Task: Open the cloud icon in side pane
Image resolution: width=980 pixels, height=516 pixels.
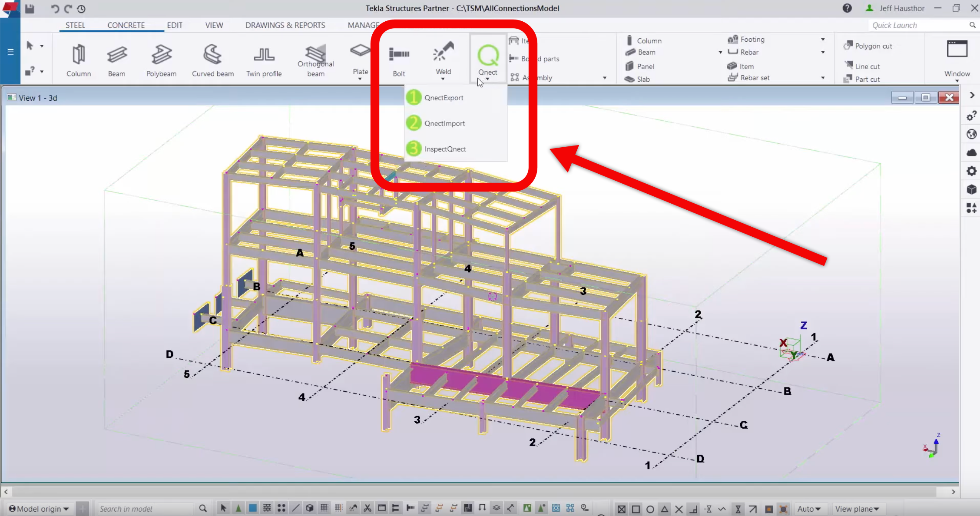Action: (x=971, y=152)
